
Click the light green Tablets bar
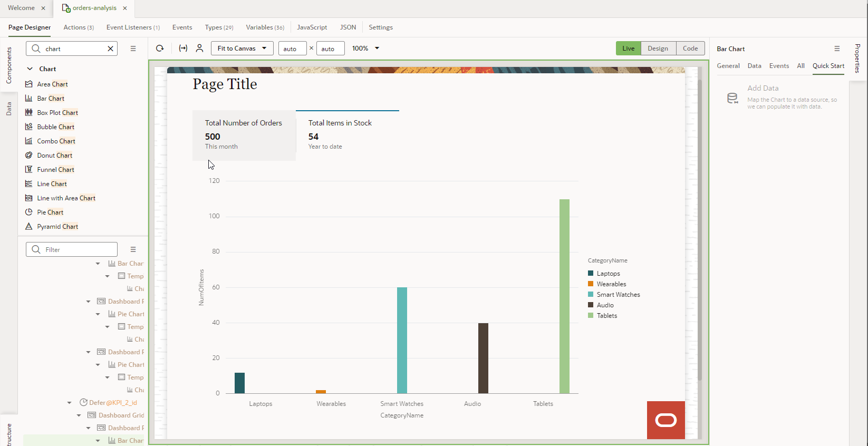click(564, 296)
